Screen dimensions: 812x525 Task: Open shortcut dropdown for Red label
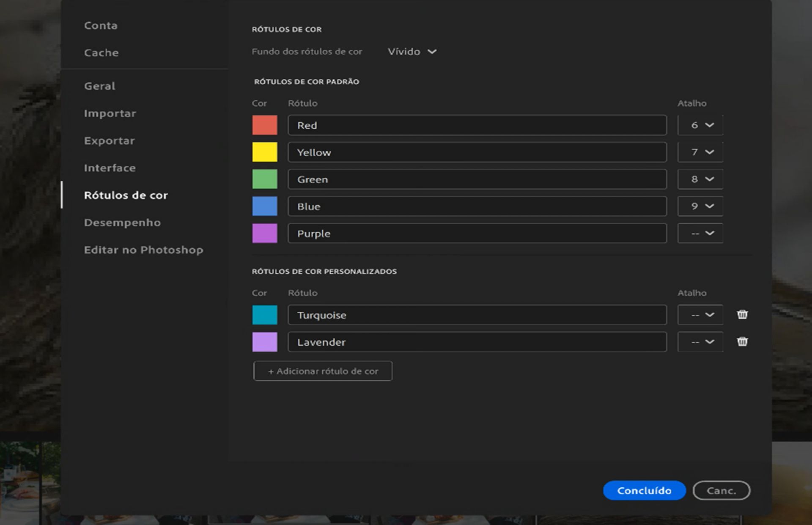coord(700,125)
